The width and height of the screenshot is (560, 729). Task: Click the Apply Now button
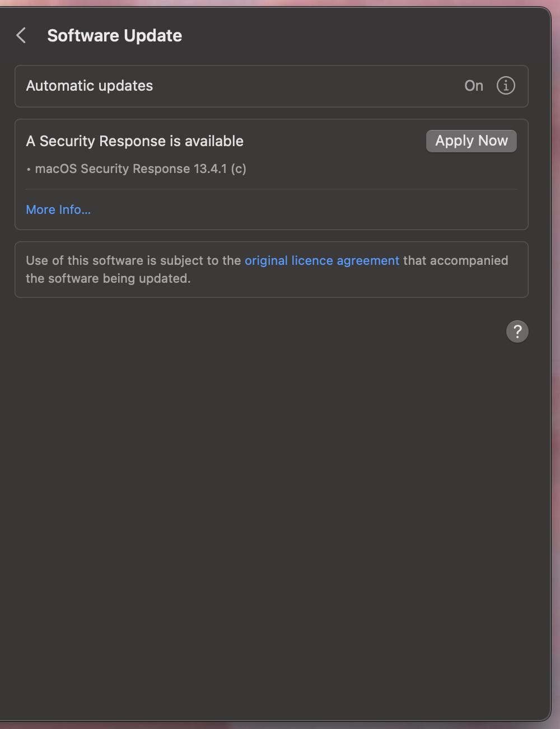[x=472, y=141]
